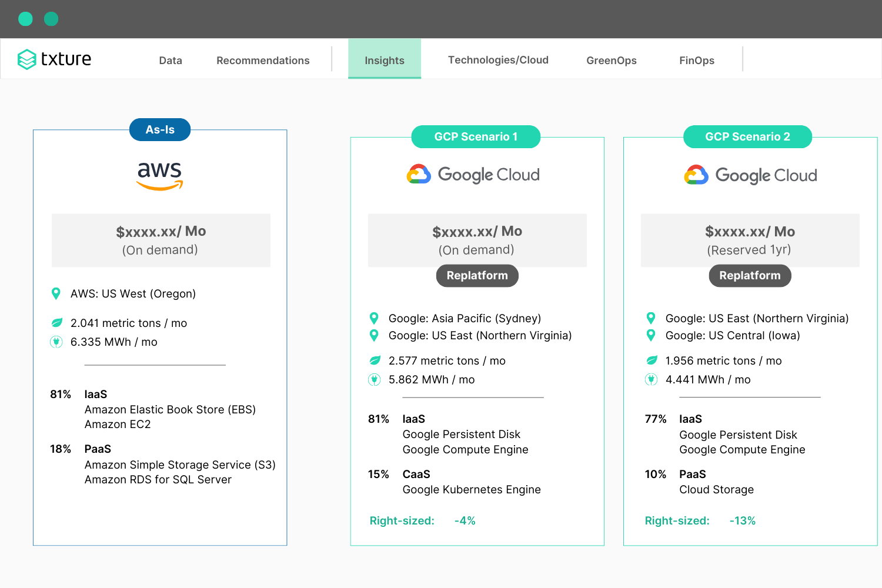Image resolution: width=882 pixels, height=588 pixels.
Task: Switch to the Technologies/Cloud tab
Action: (x=498, y=60)
